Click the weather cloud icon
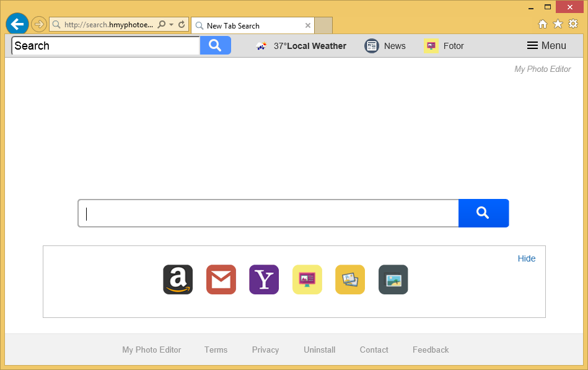Image resolution: width=588 pixels, height=370 pixels. click(261, 46)
